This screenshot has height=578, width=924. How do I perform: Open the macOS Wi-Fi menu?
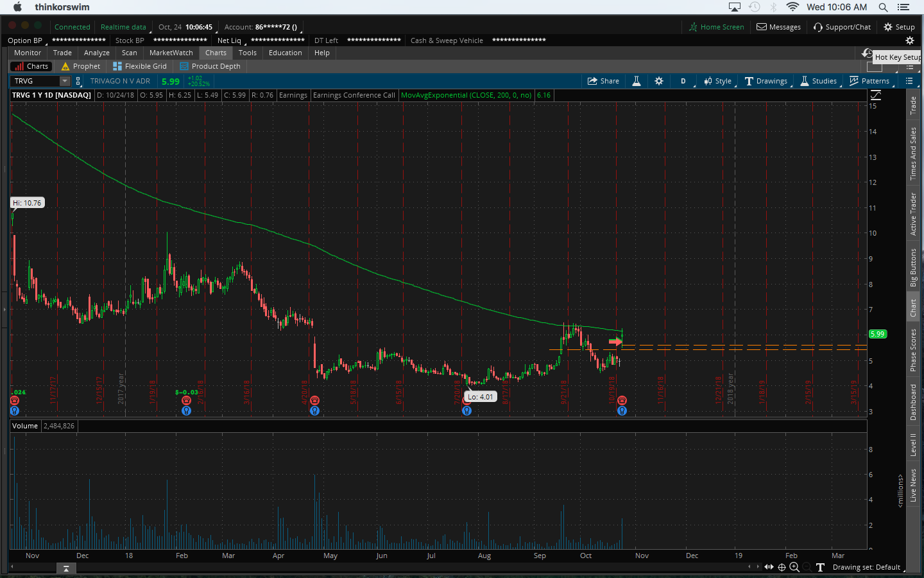792,7
